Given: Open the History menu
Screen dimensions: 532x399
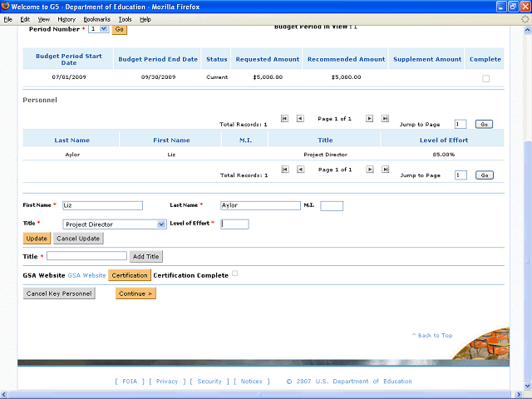Looking at the screenshot, I should coord(66,18).
